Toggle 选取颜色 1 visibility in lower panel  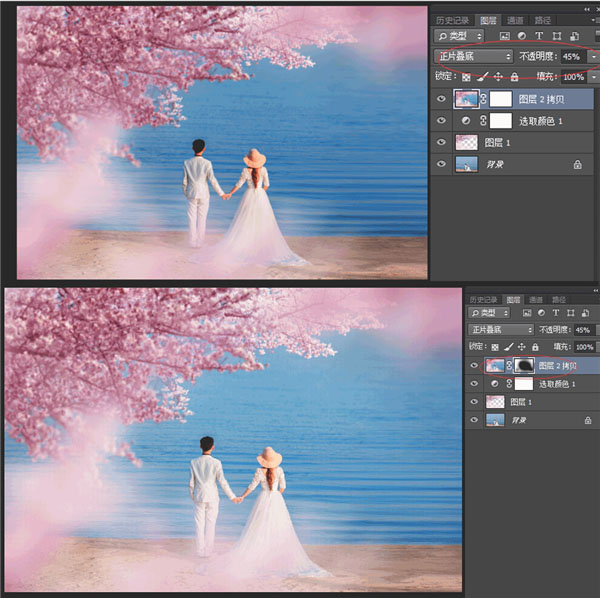(x=474, y=383)
